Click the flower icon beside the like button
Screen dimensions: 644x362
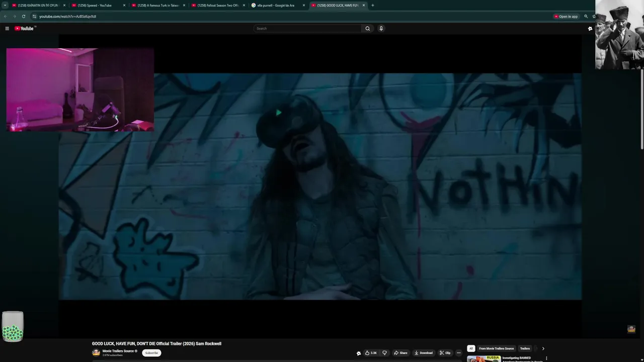[x=359, y=353]
